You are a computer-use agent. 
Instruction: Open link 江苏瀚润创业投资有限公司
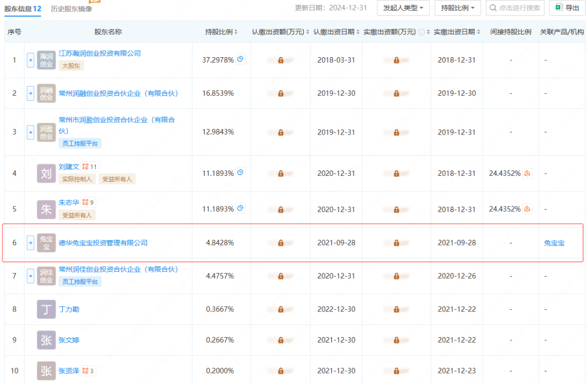point(100,53)
